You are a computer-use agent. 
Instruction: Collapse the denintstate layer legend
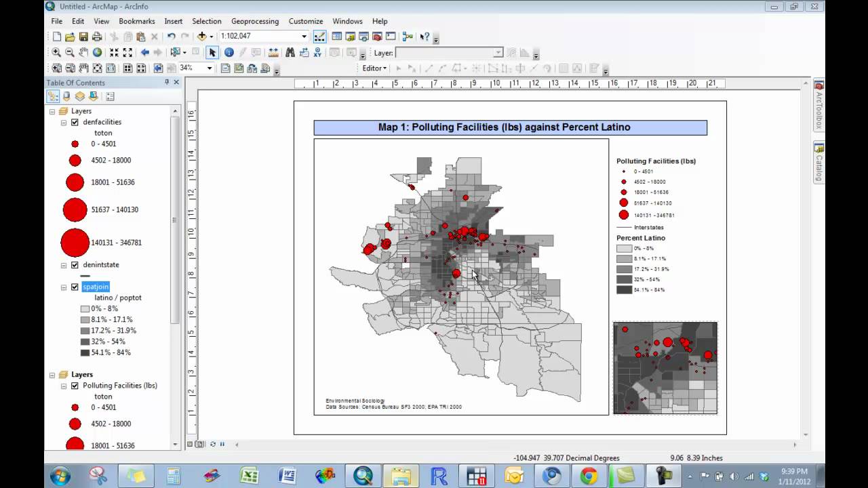click(x=64, y=265)
